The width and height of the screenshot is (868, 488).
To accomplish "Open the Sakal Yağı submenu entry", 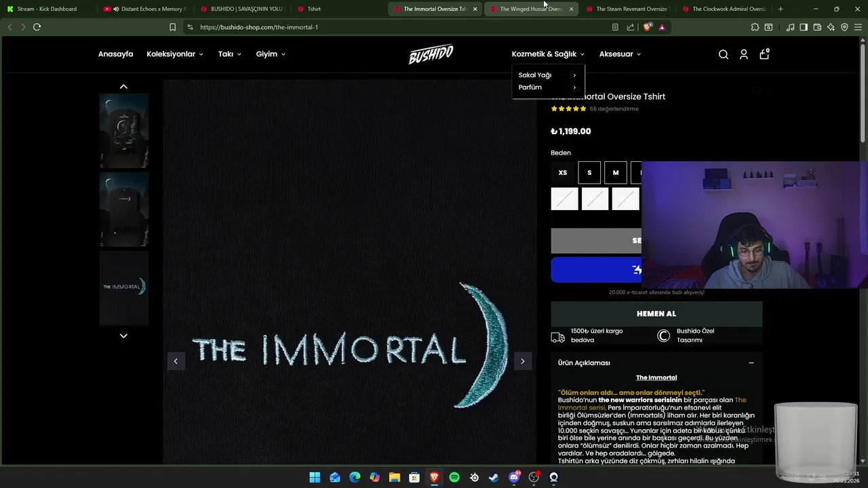I will (x=547, y=75).
